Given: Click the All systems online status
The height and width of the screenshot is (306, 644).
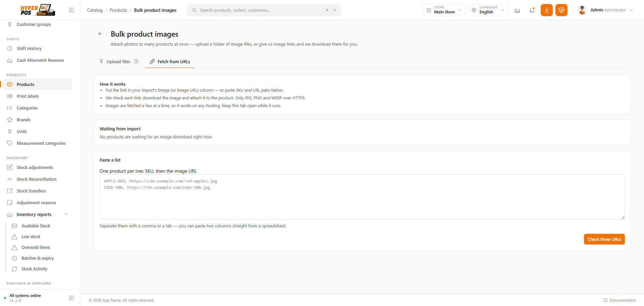Looking at the screenshot, I should (25, 296).
